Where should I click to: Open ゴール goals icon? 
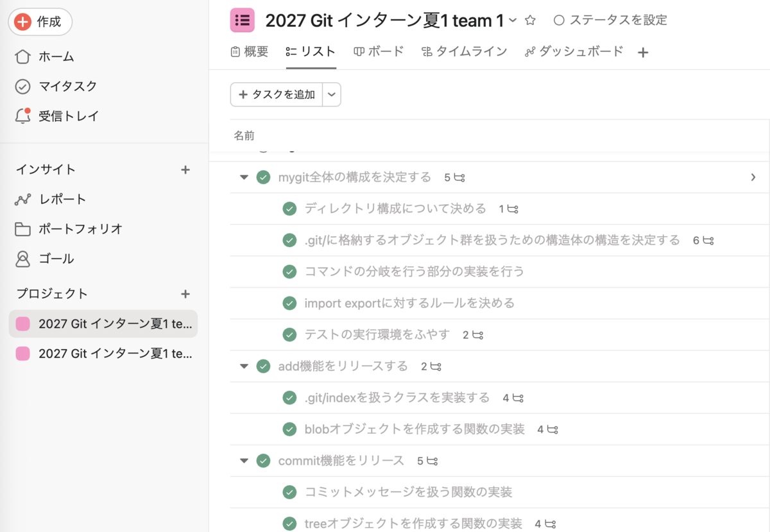click(22, 259)
